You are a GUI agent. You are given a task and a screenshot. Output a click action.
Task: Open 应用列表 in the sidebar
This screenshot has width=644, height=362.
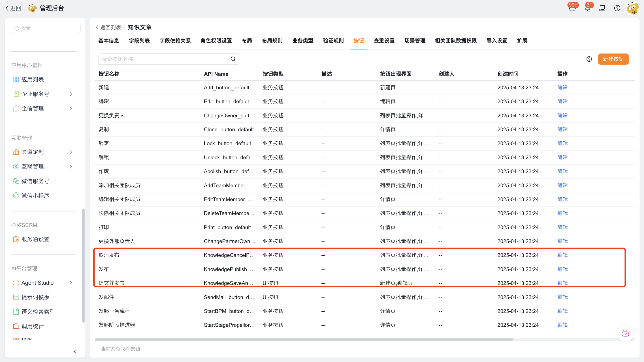coord(32,80)
